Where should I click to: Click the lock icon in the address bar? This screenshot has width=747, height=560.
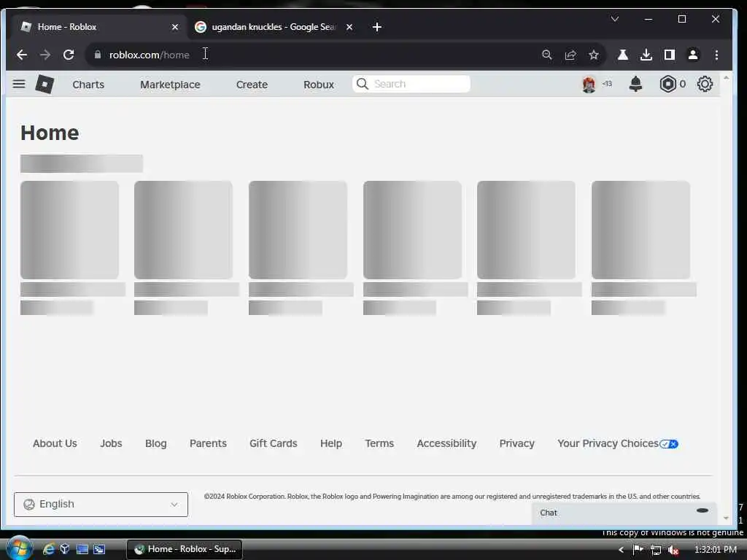tap(98, 55)
